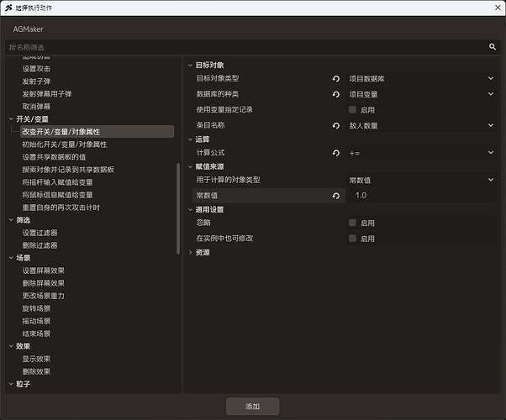Select 显示效果 action
Screen dimensions: 506x420
pos(36,359)
